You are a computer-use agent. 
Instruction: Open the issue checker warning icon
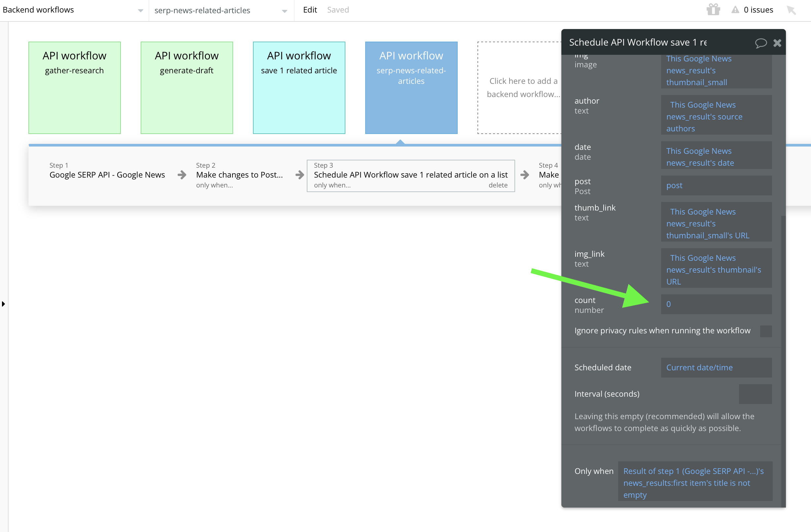(x=735, y=10)
